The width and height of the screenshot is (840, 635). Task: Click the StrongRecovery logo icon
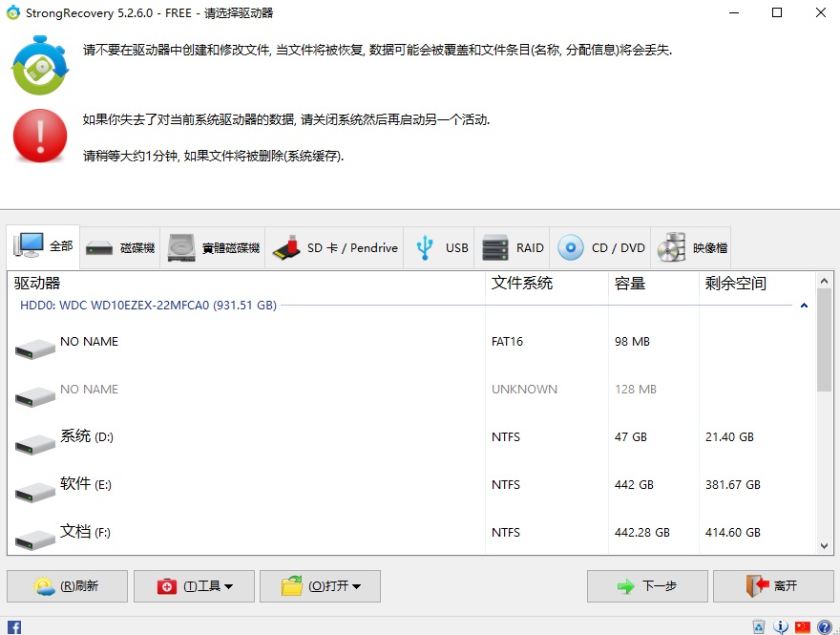pyautogui.click(x=41, y=65)
